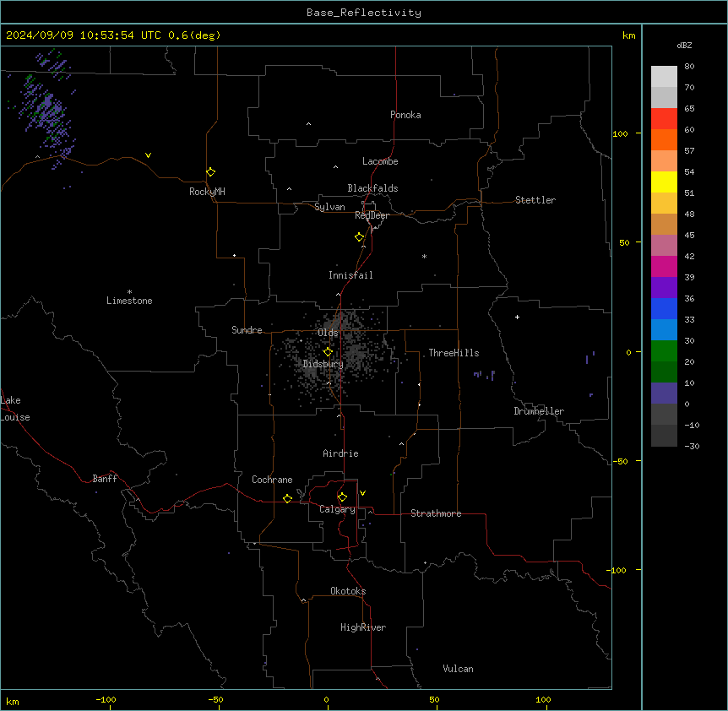Viewport: 728px width, 711px height.
Task: Click the Sylvan label
Action: click(329, 207)
